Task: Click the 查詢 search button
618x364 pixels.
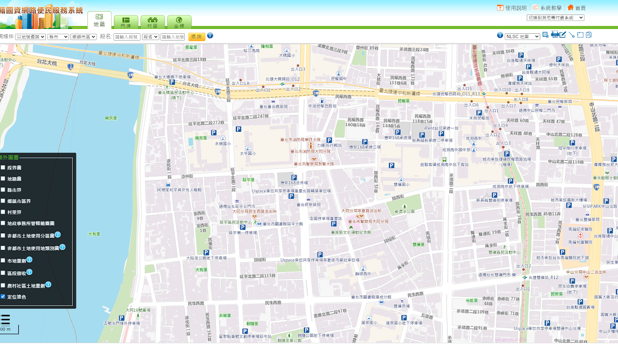Action: coord(197,37)
